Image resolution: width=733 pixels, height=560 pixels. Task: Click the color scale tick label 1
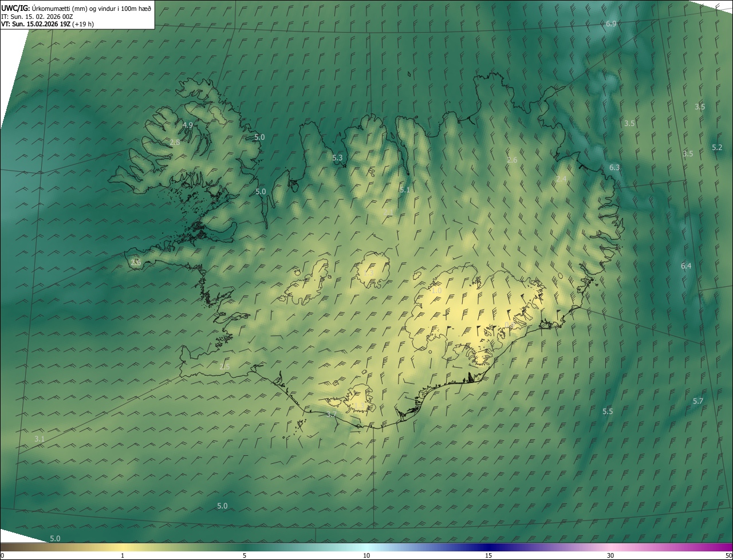coord(123,555)
